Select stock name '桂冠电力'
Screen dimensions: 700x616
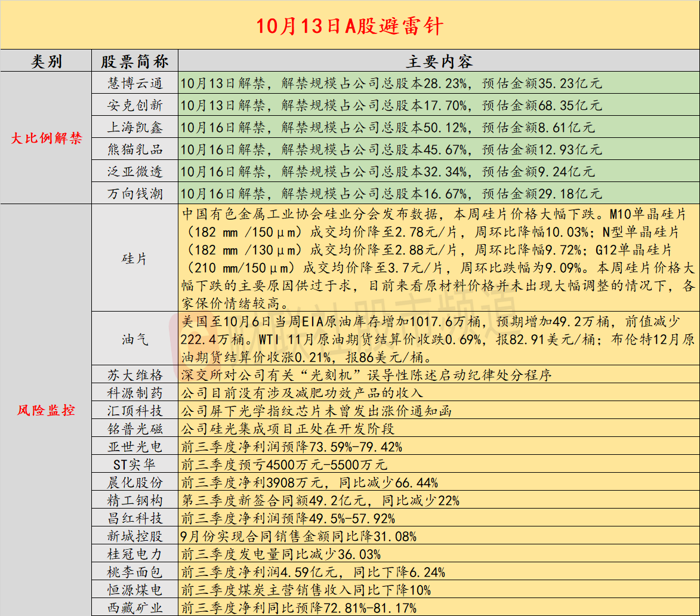pos(135,554)
